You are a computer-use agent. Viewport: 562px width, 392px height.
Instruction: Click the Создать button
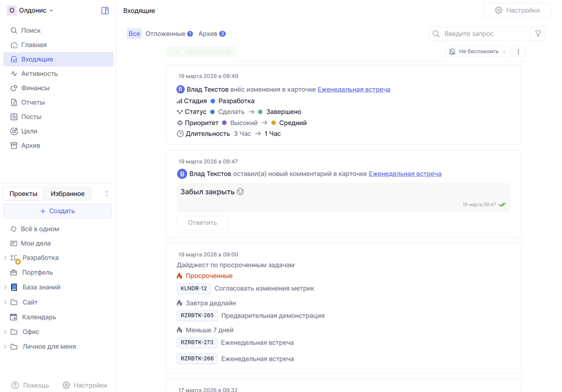point(58,211)
